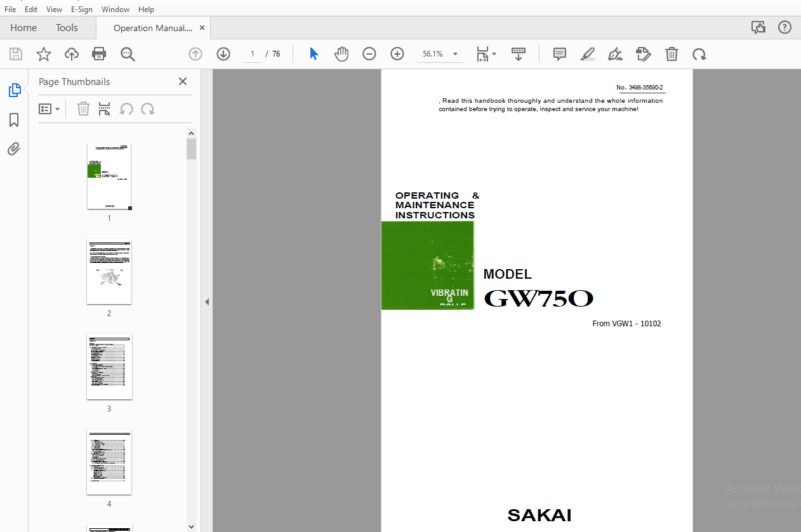The image size is (801, 532).
Task: Collapse the navigation pane with side arrow
Action: (x=207, y=302)
